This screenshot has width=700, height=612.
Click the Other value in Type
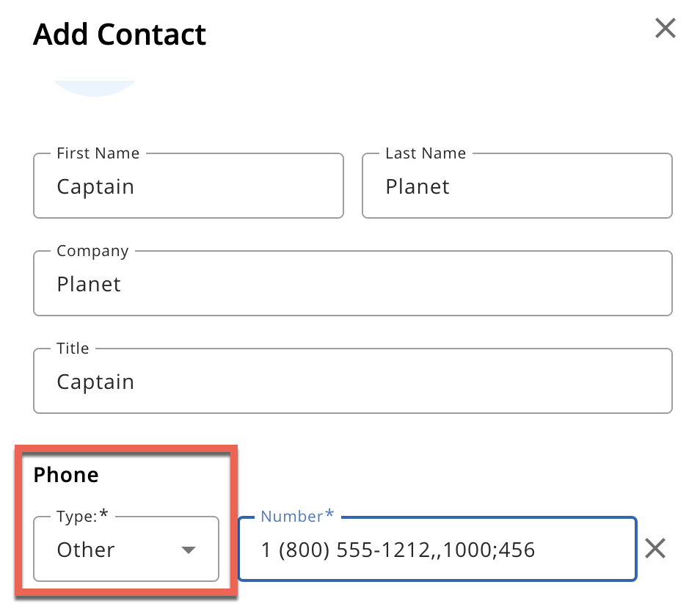tap(86, 550)
